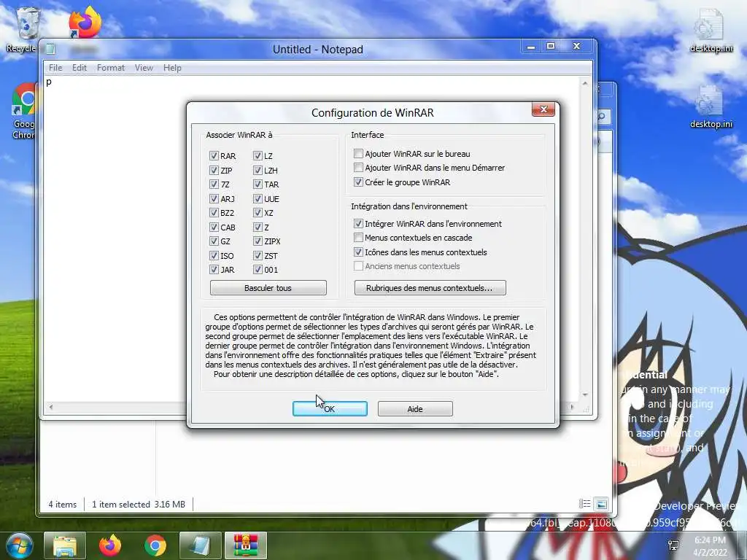Viewport: 747px width, 560px height.
Task: Uncheck the ZIP association checkbox
Action: (214, 170)
